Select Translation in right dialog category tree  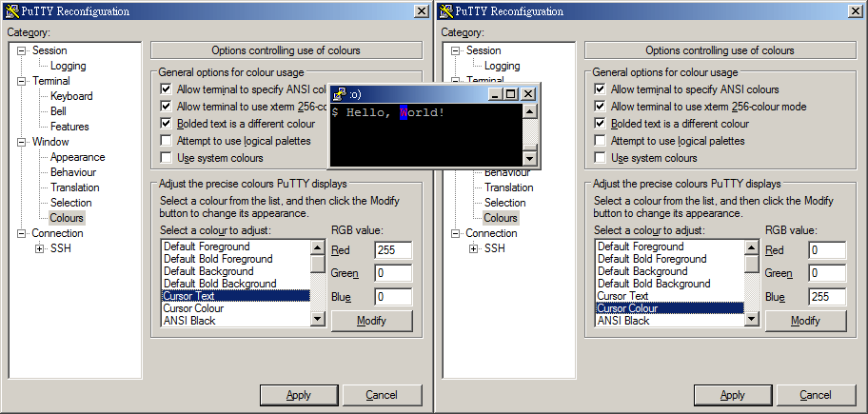[509, 187]
